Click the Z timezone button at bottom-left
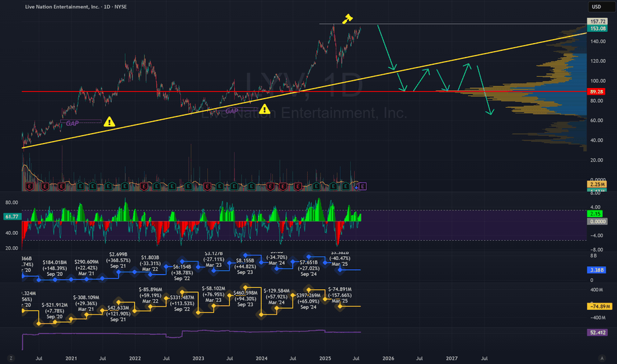The width and height of the screenshot is (617, 364). coord(11,358)
